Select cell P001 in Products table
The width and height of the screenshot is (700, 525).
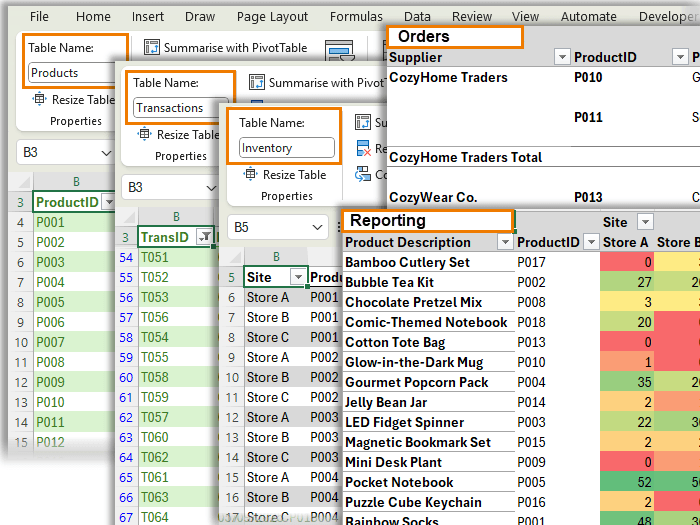[x=74, y=222]
